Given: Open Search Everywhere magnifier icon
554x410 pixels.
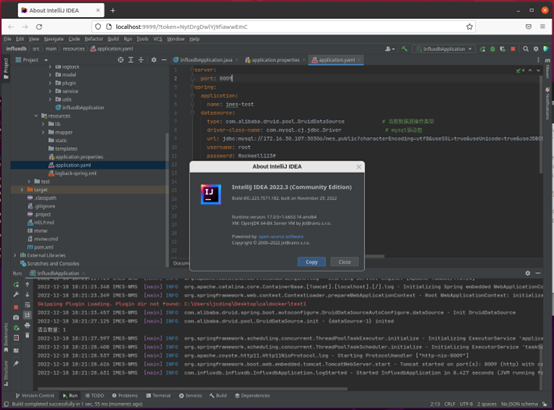Looking at the screenshot, I should (526, 49).
